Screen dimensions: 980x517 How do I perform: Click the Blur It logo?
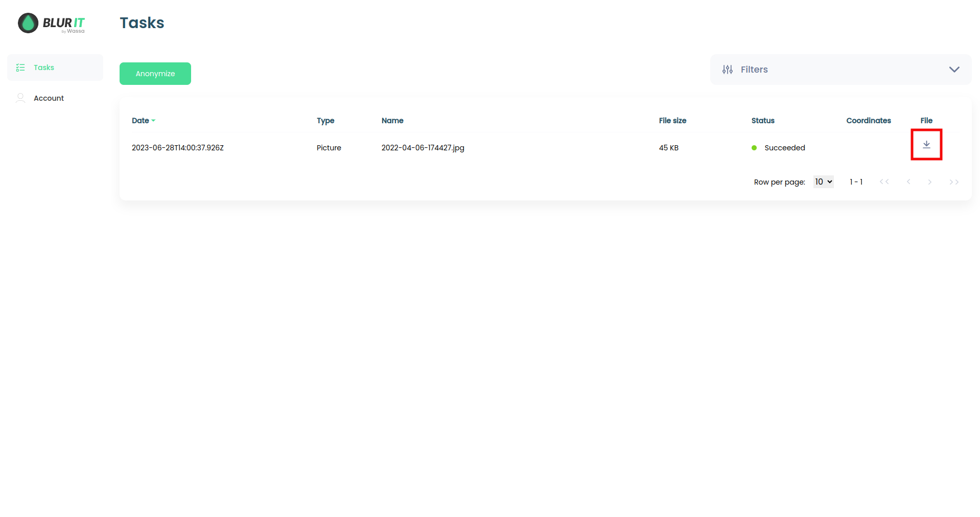point(51,23)
